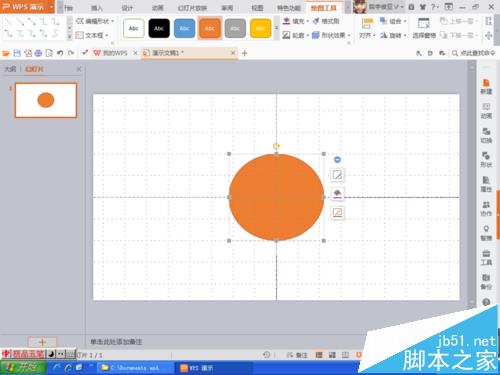Click the Export to PDF icon
This screenshot has width=500, height=375.
tap(28, 53)
